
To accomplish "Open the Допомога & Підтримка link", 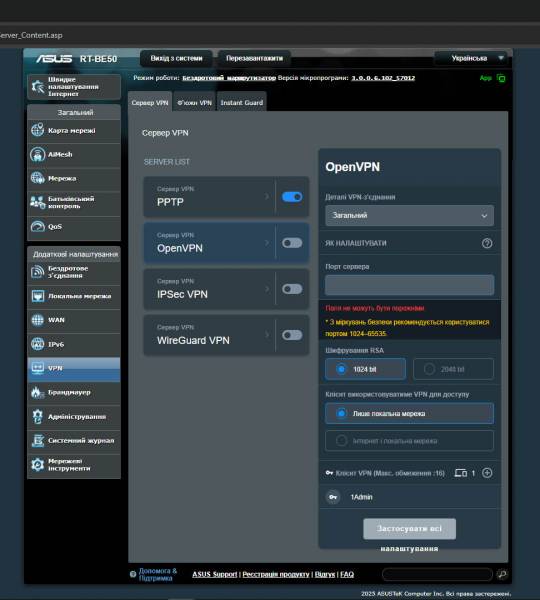I will pos(158,574).
